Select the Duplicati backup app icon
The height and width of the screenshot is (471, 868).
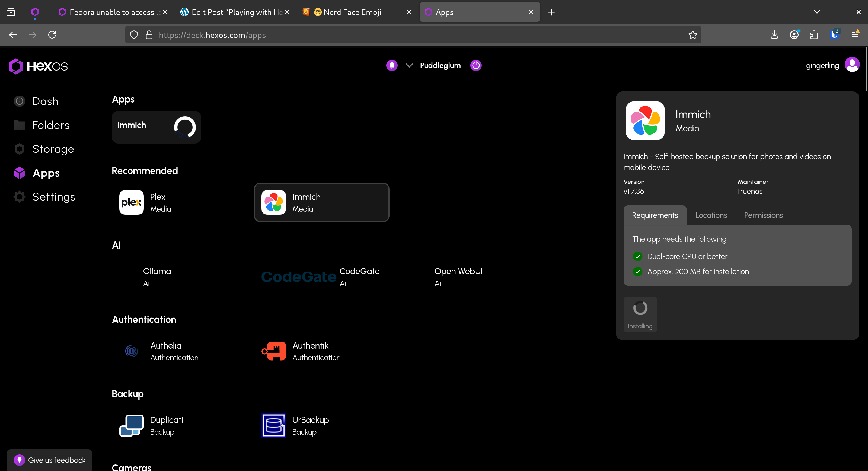(x=131, y=425)
